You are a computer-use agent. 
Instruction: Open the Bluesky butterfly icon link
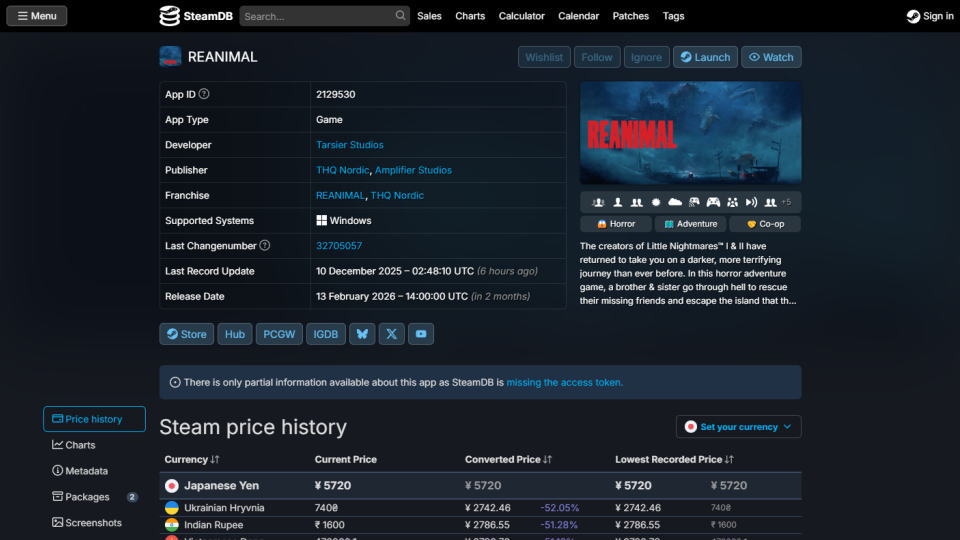362,334
